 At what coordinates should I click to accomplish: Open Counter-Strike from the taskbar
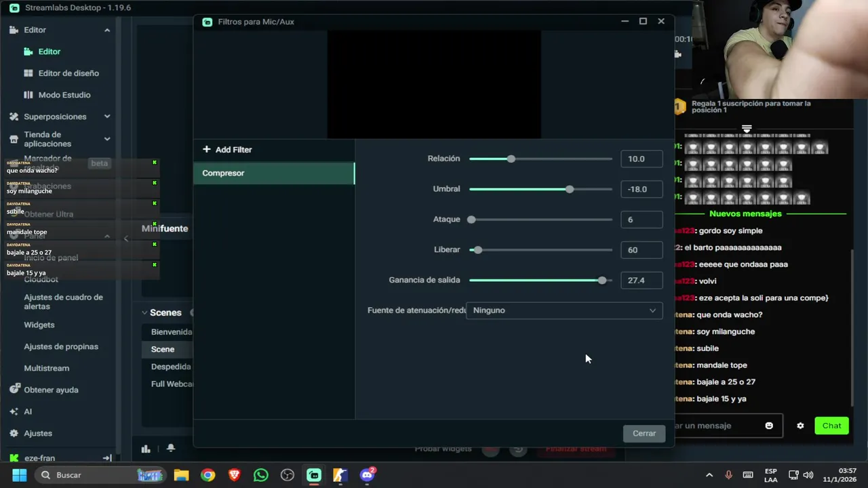(340, 475)
